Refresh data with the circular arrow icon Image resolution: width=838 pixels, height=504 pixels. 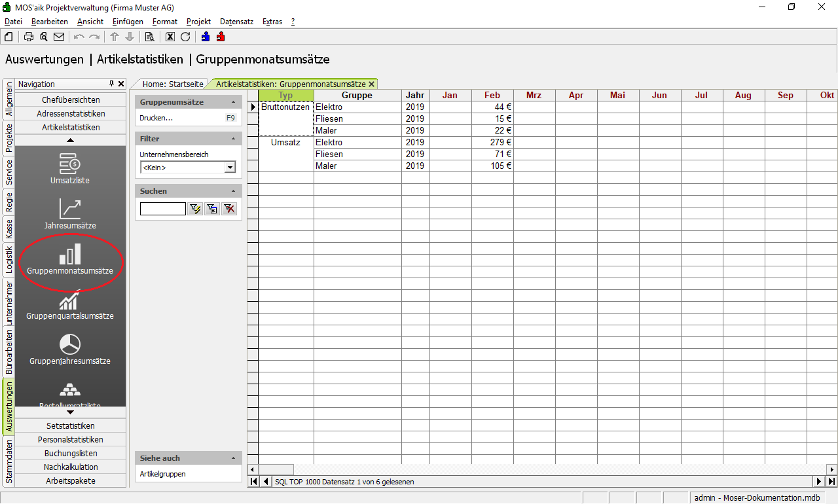(185, 37)
